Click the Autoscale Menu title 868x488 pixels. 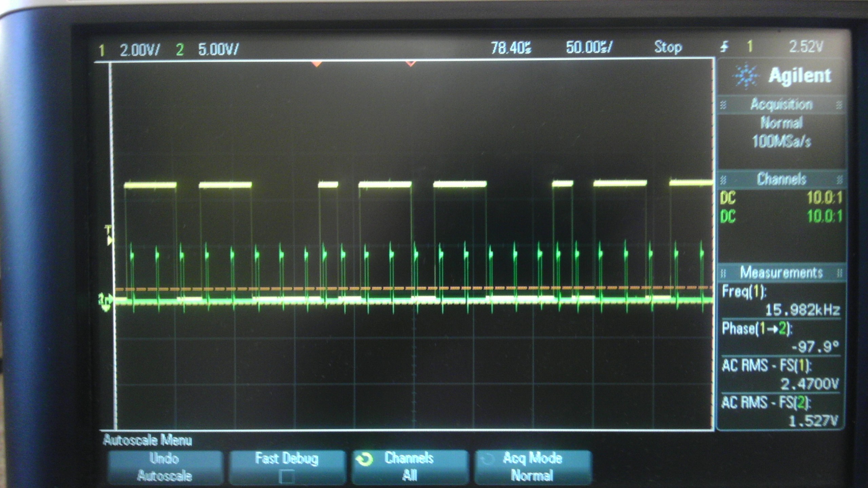[x=147, y=440]
